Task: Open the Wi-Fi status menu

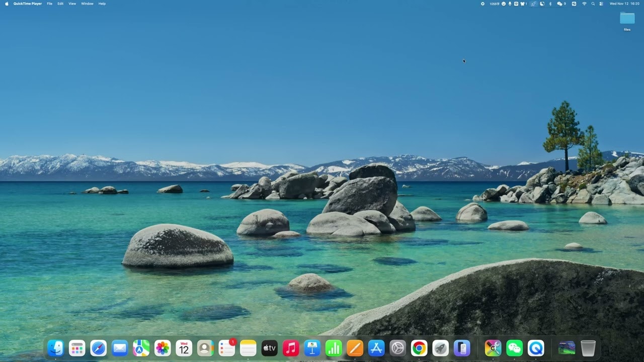Action: coord(584,4)
